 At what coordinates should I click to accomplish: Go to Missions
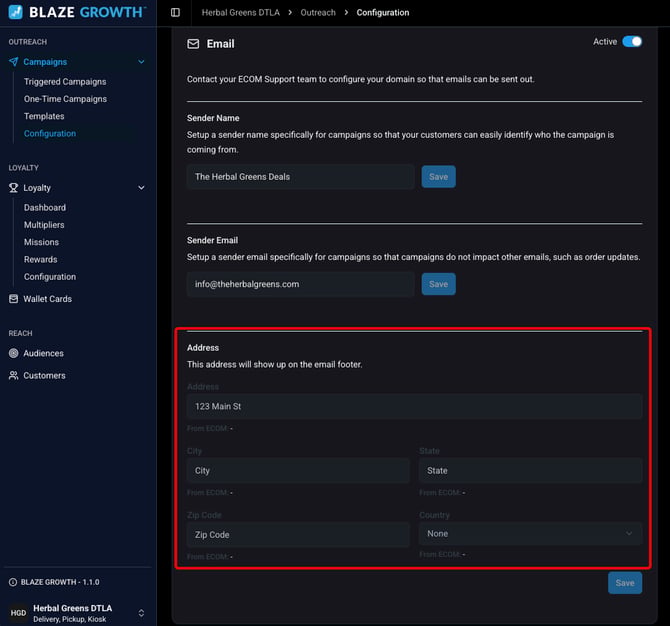[x=41, y=242]
